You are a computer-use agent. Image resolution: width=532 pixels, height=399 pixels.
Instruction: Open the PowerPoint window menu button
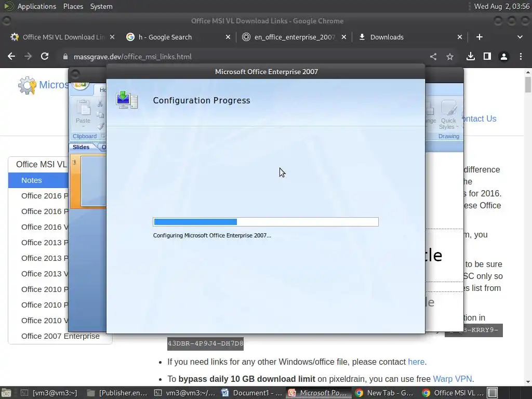[75, 74]
